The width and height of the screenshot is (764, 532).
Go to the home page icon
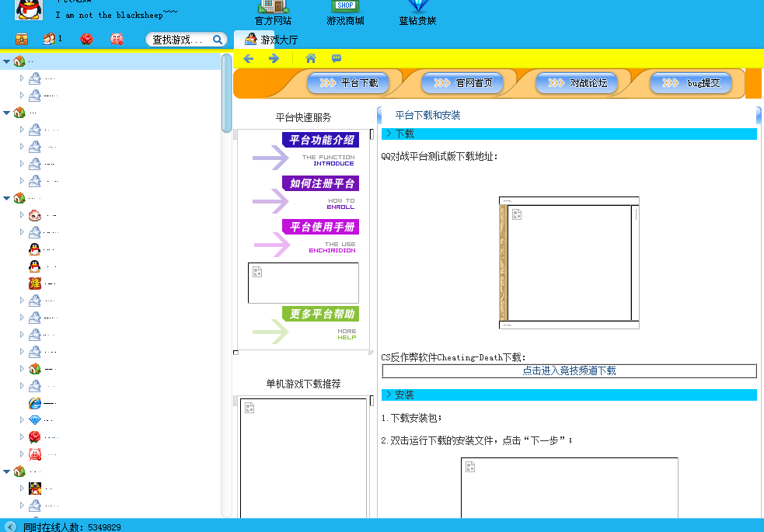[311, 59]
